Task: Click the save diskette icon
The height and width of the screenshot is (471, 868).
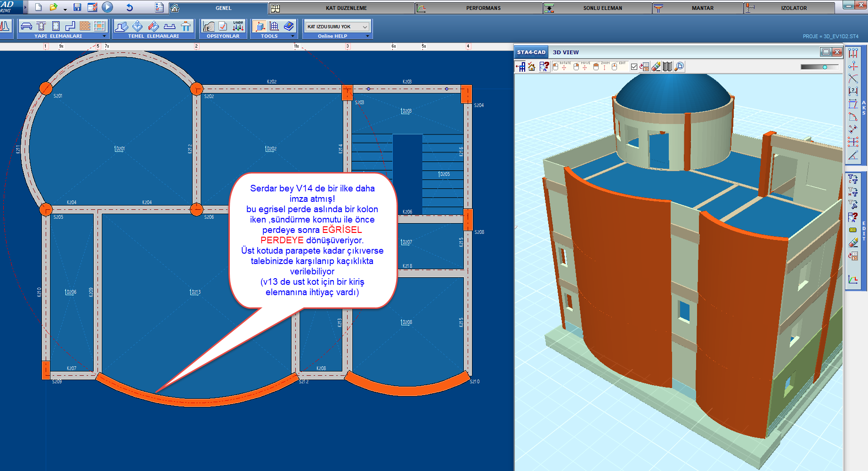Action: pyautogui.click(x=77, y=7)
